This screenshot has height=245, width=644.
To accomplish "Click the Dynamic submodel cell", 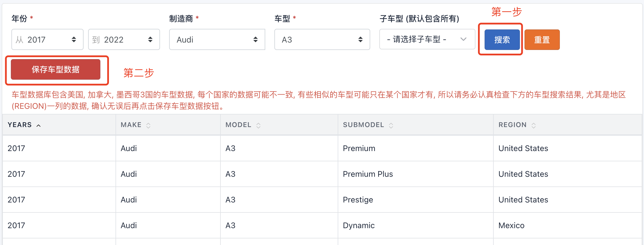I will coord(359,225).
